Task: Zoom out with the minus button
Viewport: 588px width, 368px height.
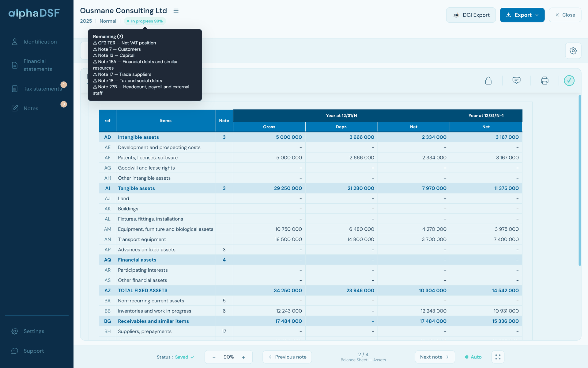Action: [x=214, y=357]
